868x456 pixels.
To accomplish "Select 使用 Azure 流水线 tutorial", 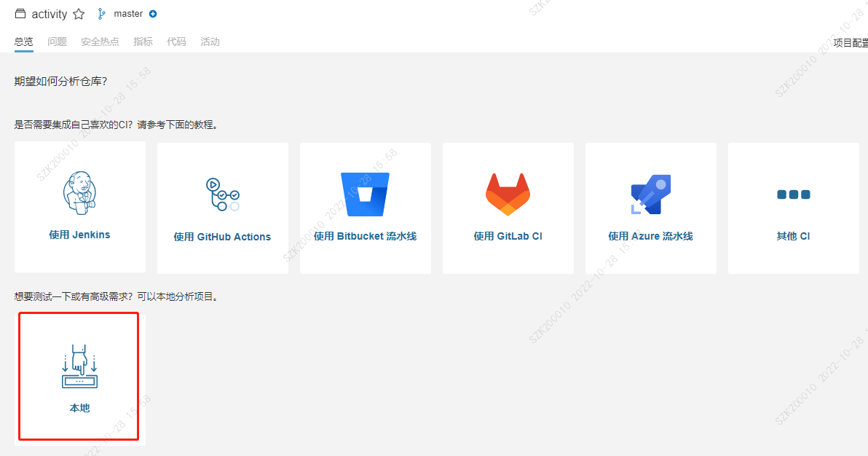I will (651, 236).
